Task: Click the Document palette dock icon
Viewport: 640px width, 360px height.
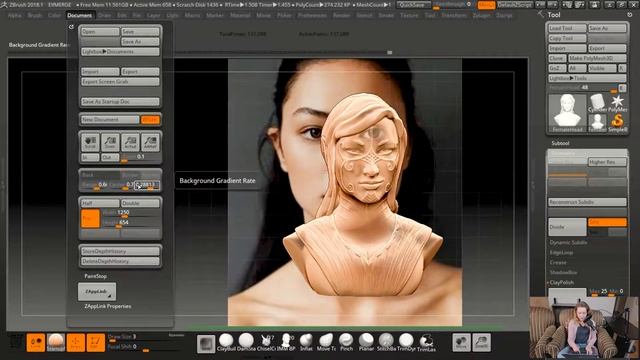Action: (71, 27)
